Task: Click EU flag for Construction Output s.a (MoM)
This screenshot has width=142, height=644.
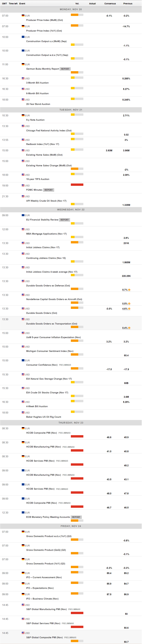Action: pyautogui.click(x=23, y=37)
